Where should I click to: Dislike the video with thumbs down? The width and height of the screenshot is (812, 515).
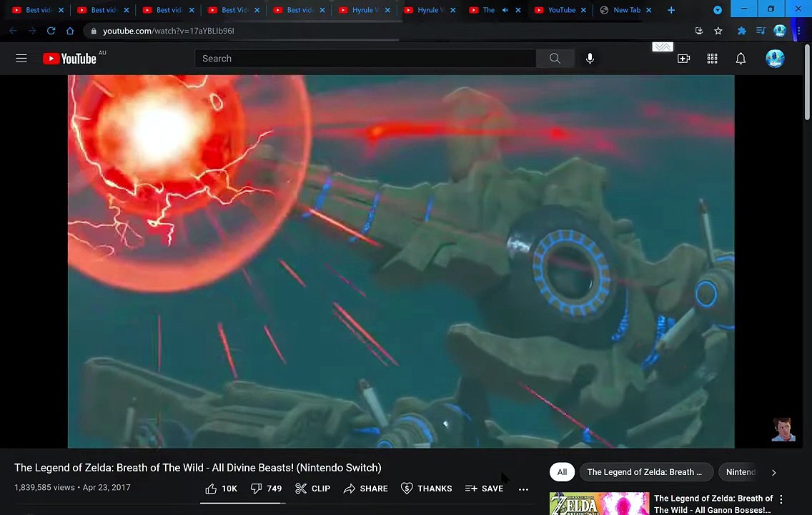(x=266, y=489)
